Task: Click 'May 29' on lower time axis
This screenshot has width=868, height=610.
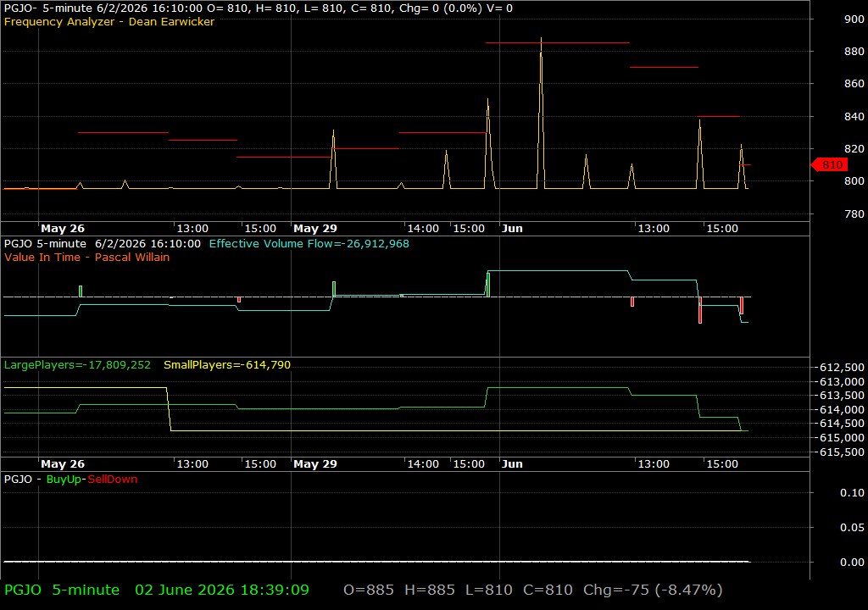Action: point(315,464)
